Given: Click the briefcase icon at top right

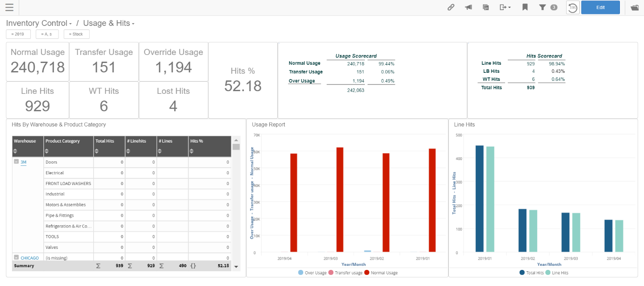Looking at the screenshot, I should coord(636,7).
